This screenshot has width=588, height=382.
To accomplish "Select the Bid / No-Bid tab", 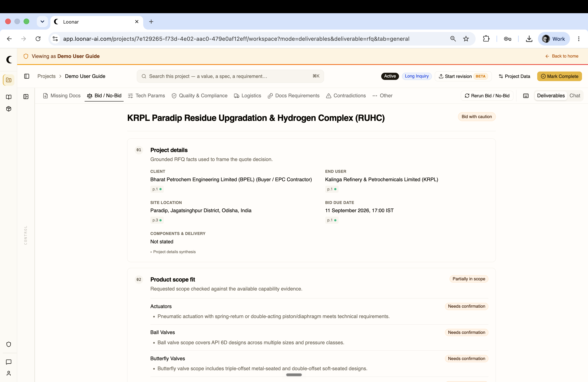I will click(x=104, y=95).
